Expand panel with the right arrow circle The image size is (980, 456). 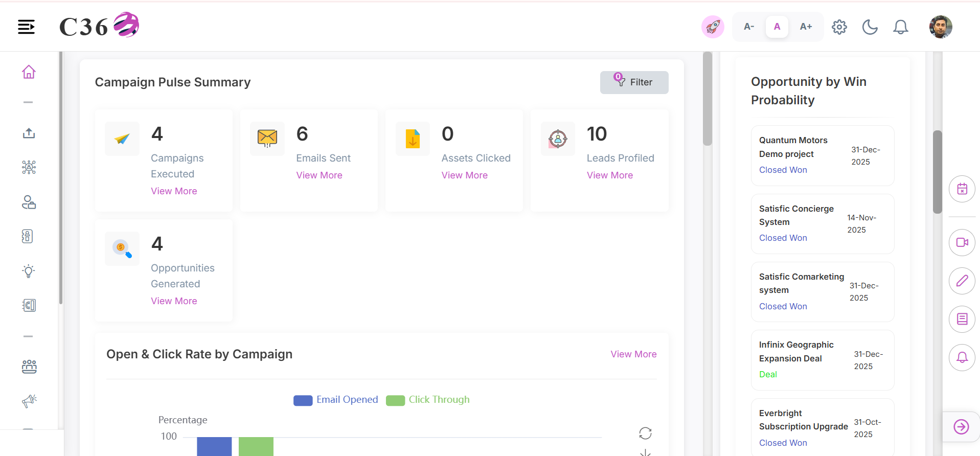tap(961, 427)
